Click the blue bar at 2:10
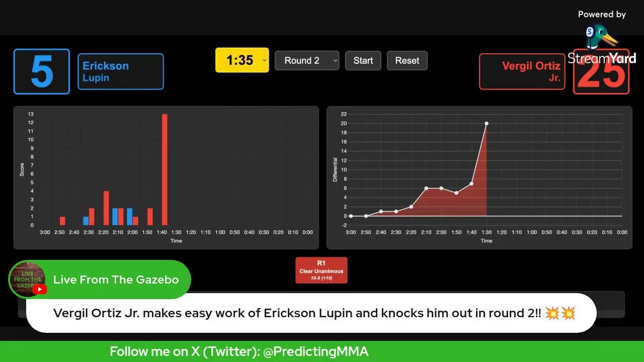Screen dimensions: 644x362 coord(115,217)
